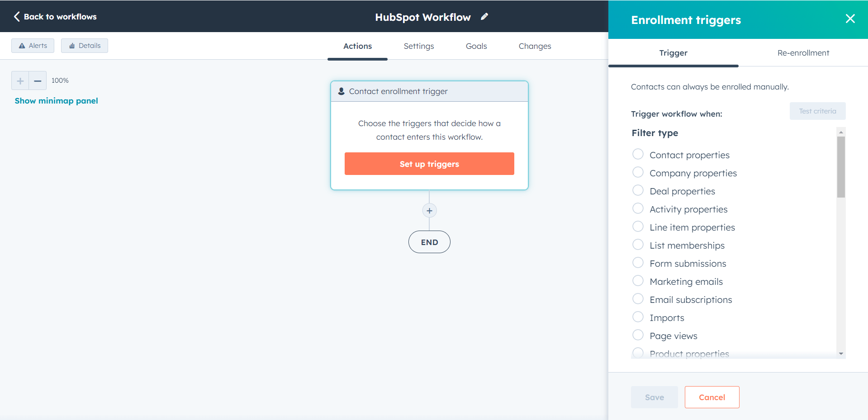Click the END node
868x420 pixels.
coord(429,242)
